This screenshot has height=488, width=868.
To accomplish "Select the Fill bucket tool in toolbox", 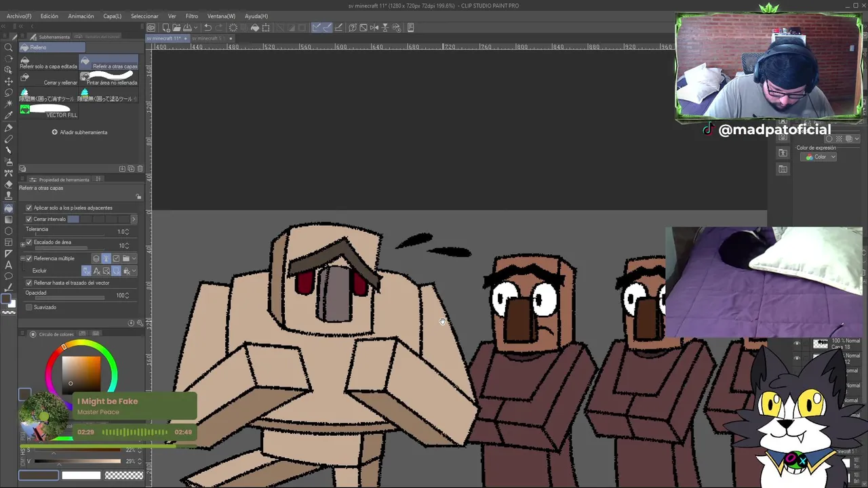I will pyautogui.click(x=8, y=208).
